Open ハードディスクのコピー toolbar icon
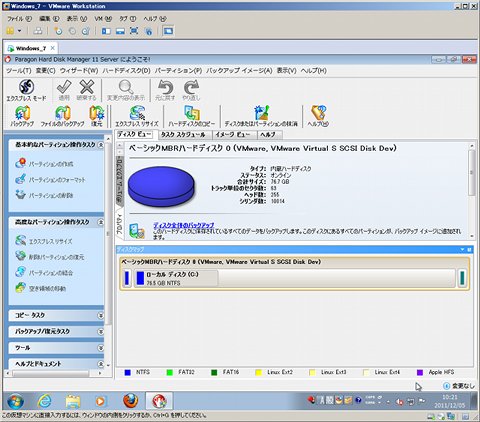Image resolution: width=480 pixels, height=422 pixels. 192,113
